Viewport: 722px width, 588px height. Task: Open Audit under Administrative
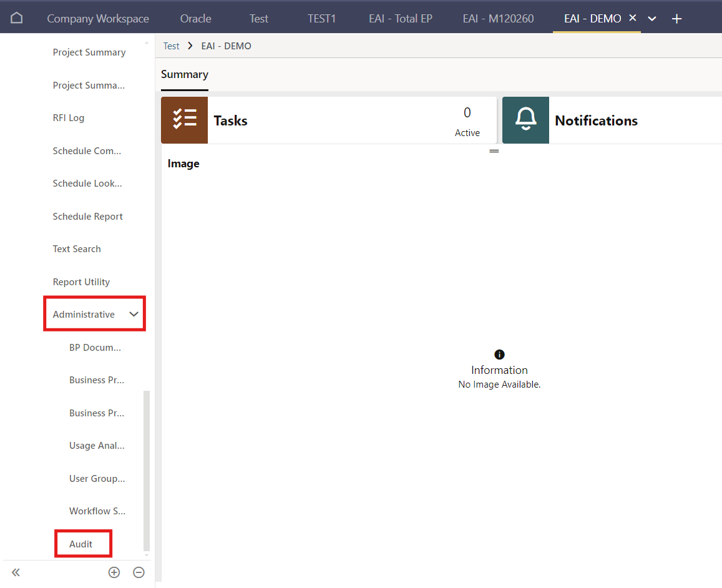tap(81, 544)
